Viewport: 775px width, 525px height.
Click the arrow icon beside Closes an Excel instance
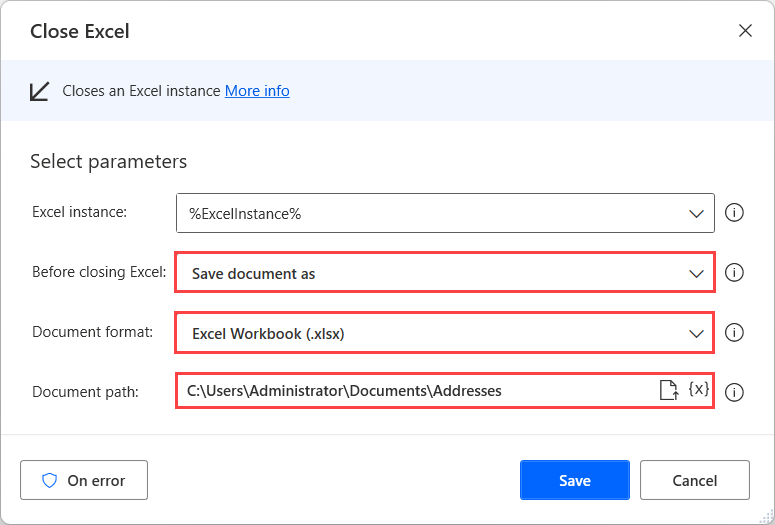click(x=40, y=91)
